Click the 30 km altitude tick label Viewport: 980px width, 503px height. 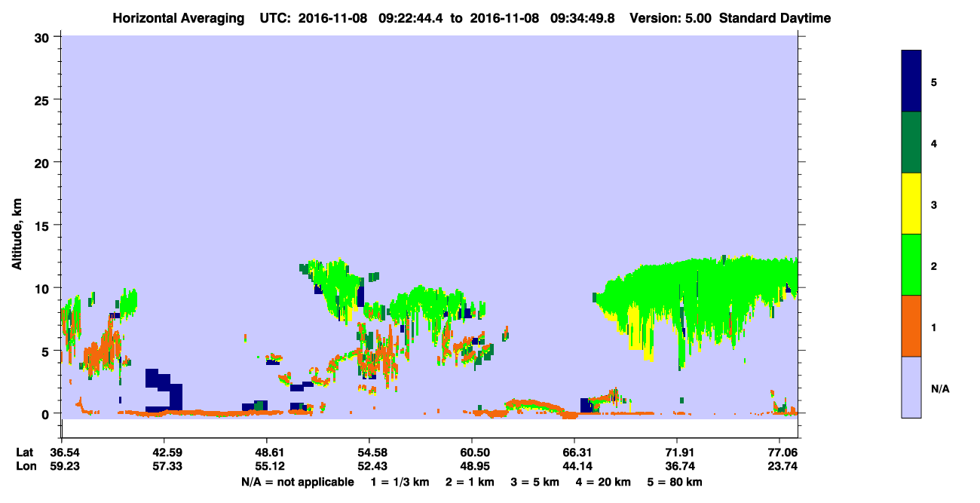point(42,37)
